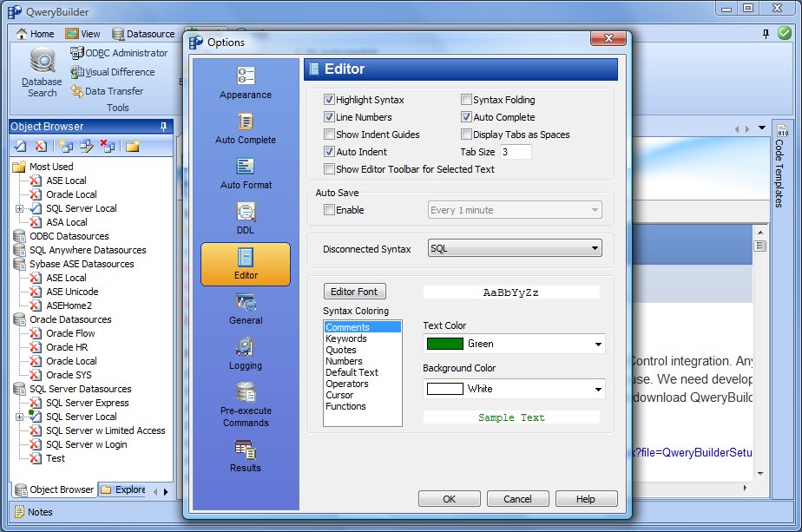This screenshot has width=802, height=532.
Task: Click the new folder icon in Object Browser
Action: [133, 147]
